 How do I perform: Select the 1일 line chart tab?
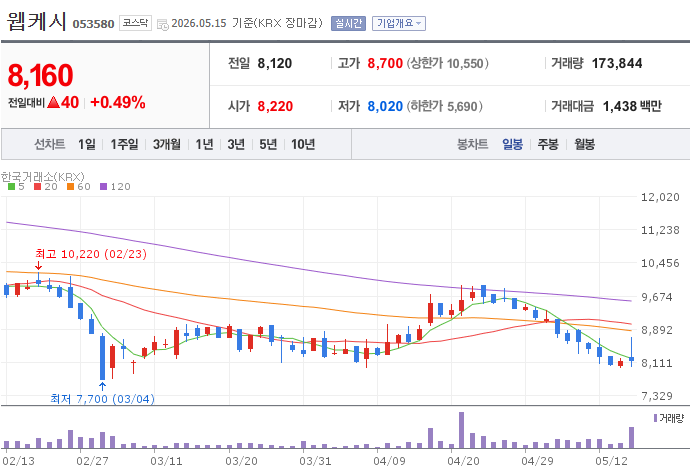click(87, 144)
